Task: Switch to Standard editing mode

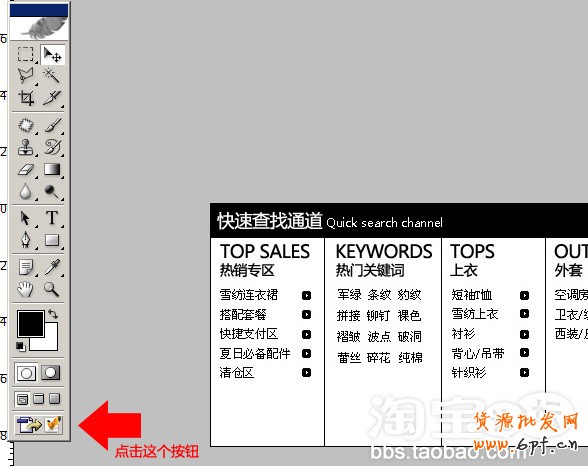Action: pos(26,373)
